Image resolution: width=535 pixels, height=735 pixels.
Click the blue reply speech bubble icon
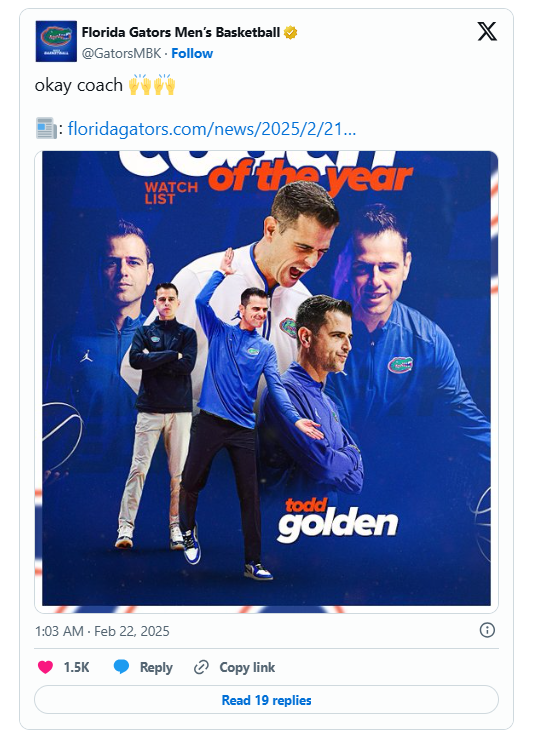(121, 667)
